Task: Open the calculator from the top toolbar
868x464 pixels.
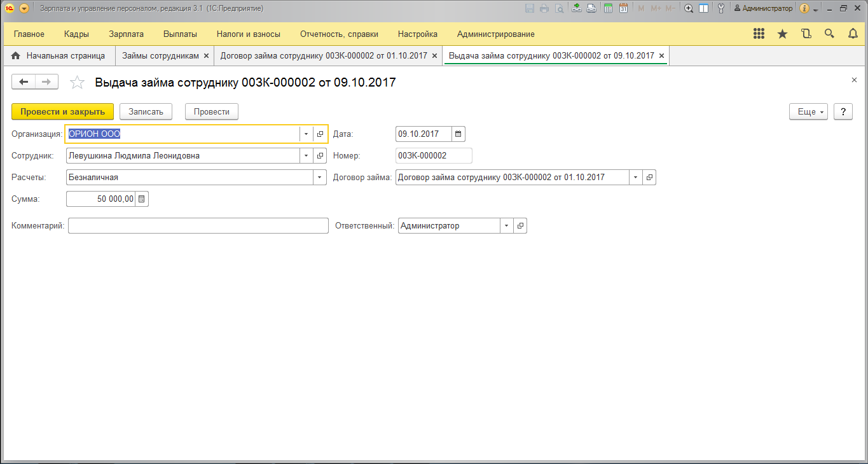Action: coord(608,8)
